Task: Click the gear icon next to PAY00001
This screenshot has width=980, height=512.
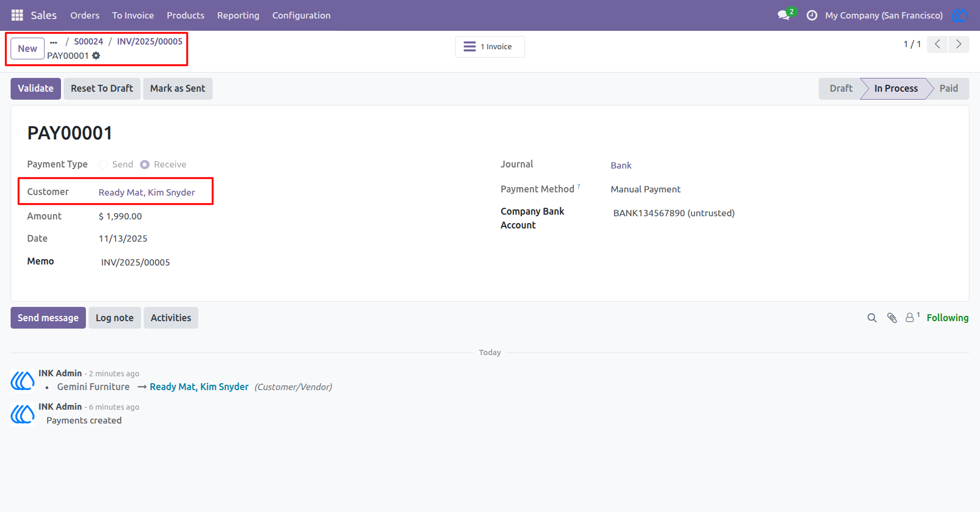Action: click(96, 56)
